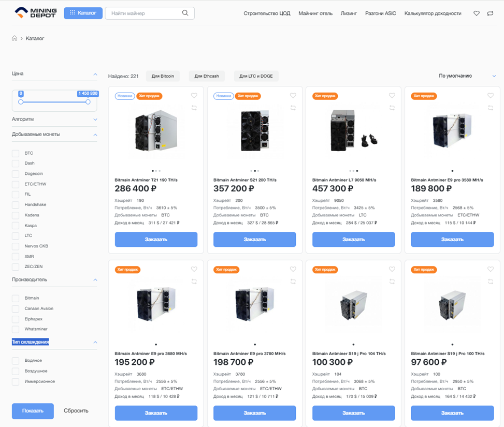Click the Mining Depot logo
Viewport: 504px width, 427px height.
[x=36, y=13]
